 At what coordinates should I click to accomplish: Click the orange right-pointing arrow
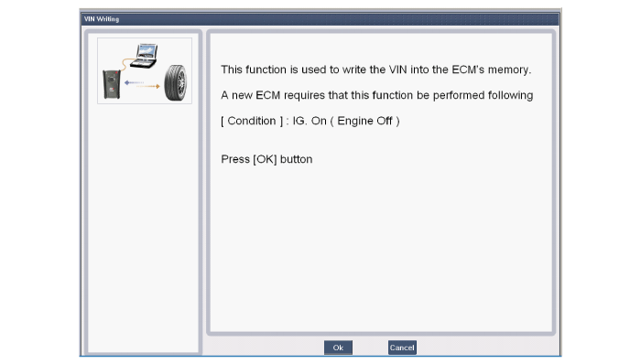click(148, 87)
